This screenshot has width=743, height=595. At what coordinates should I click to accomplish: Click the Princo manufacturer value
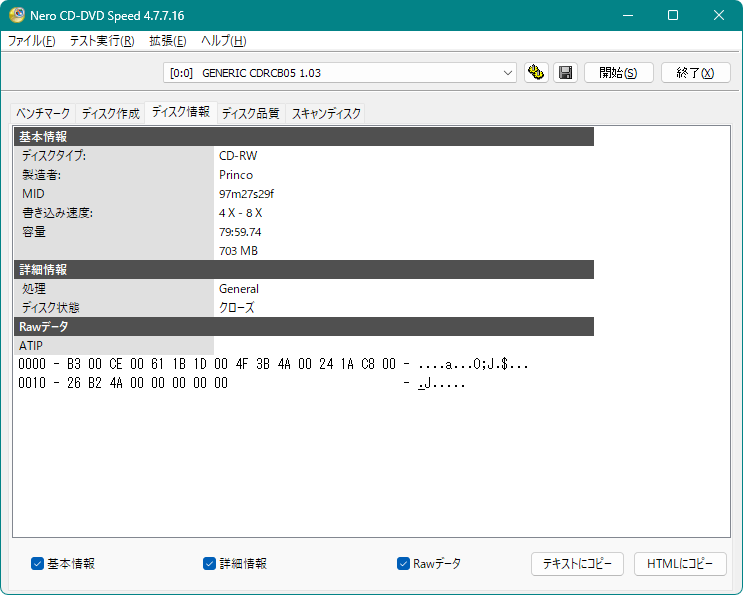(236, 175)
